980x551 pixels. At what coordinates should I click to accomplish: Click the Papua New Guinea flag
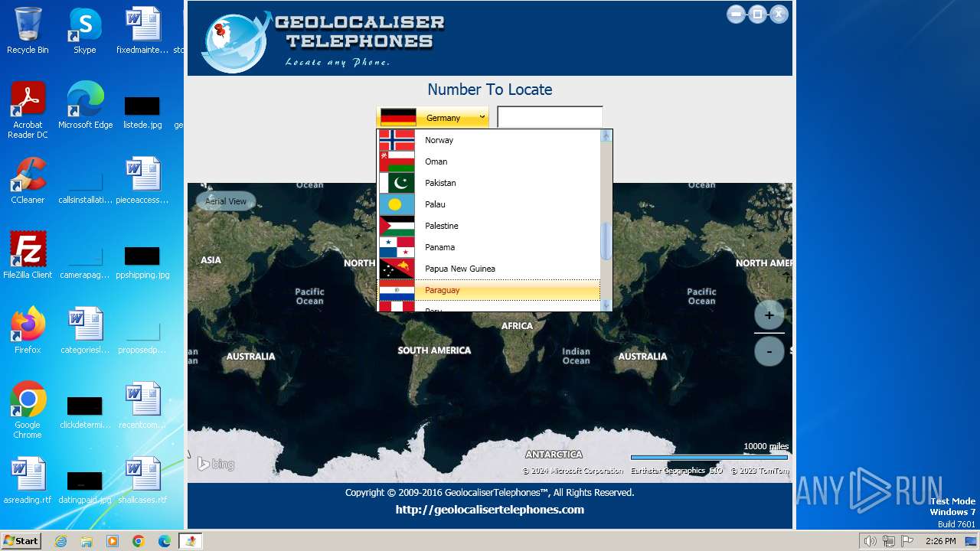click(x=397, y=269)
